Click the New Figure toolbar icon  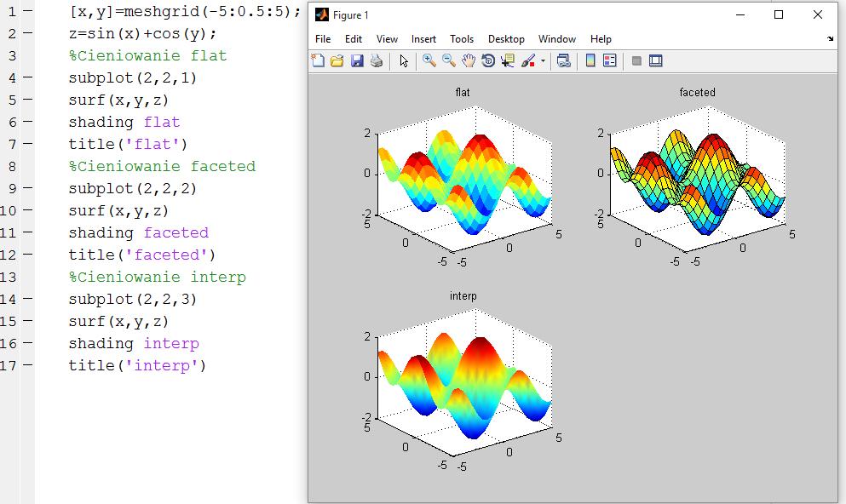[318, 61]
